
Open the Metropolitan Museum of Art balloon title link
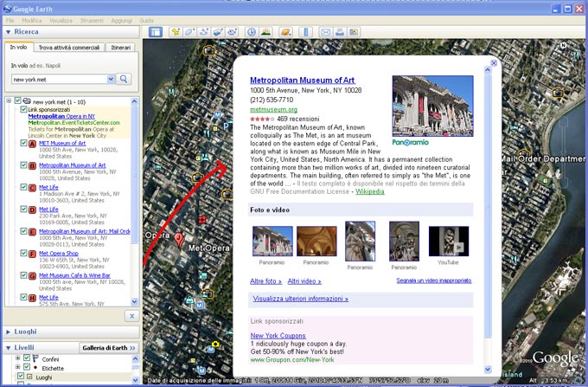coord(303,80)
